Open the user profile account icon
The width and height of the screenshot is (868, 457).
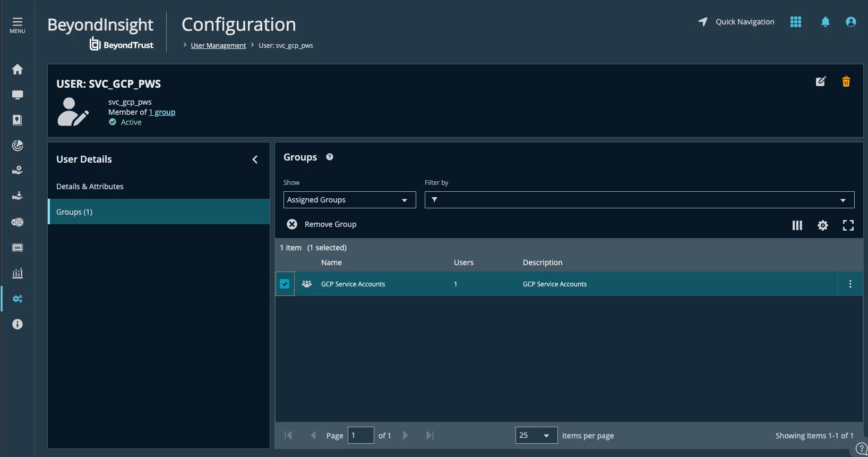click(850, 22)
